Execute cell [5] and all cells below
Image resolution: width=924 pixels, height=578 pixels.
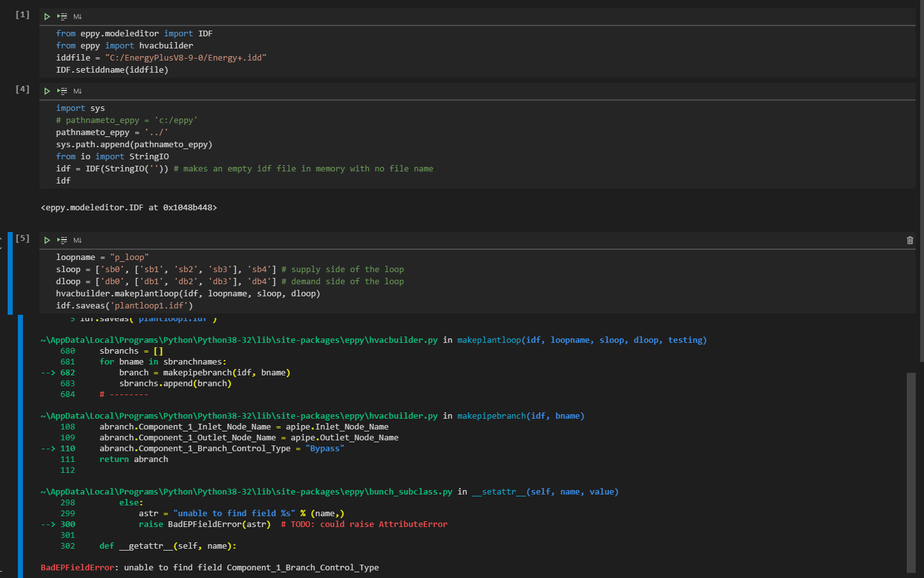click(x=62, y=240)
